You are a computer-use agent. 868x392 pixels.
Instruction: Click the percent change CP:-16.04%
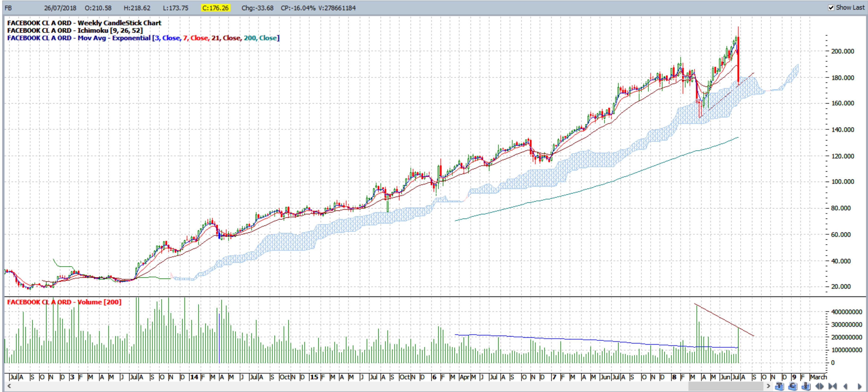pyautogui.click(x=298, y=8)
